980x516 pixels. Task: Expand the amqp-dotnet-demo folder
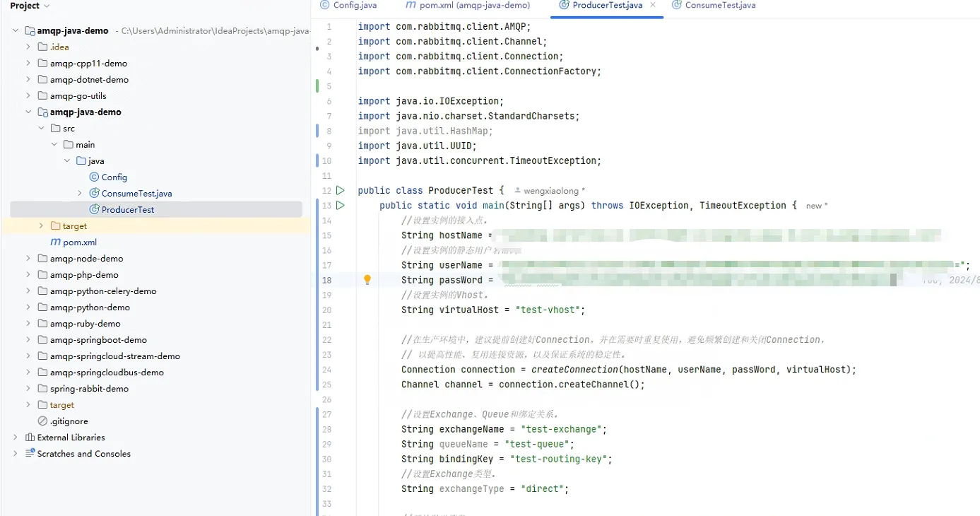[28, 80]
